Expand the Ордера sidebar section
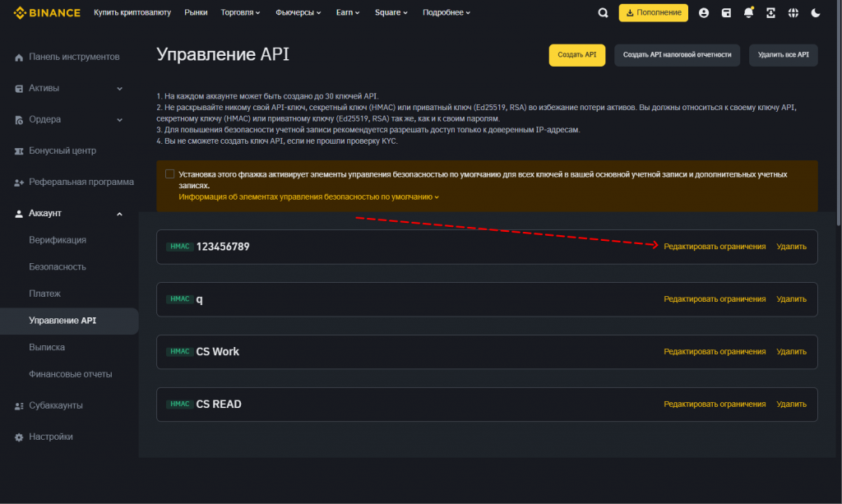The height and width of the screenshot is (504, 842). [120, 120]
